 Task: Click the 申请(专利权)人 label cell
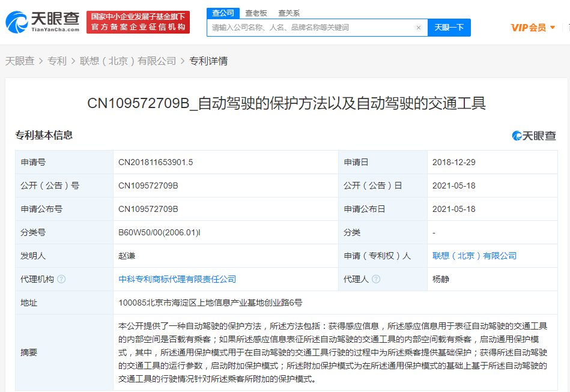[383, 256]
